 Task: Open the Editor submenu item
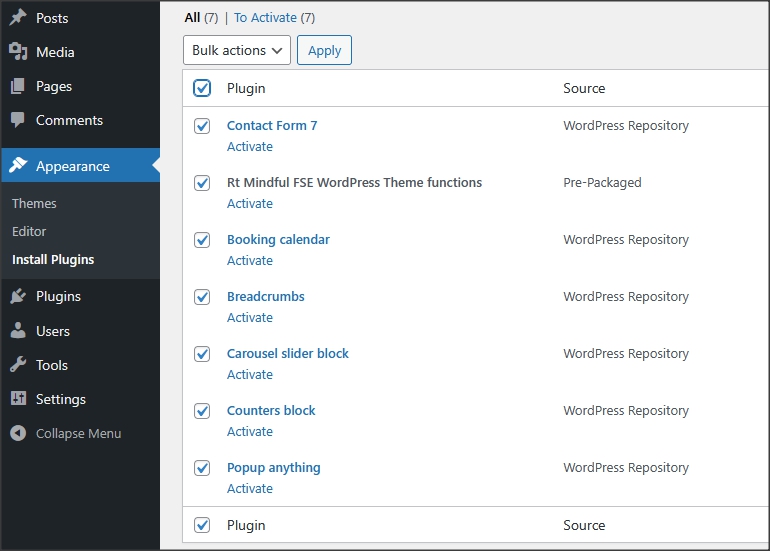coord(29,231)
